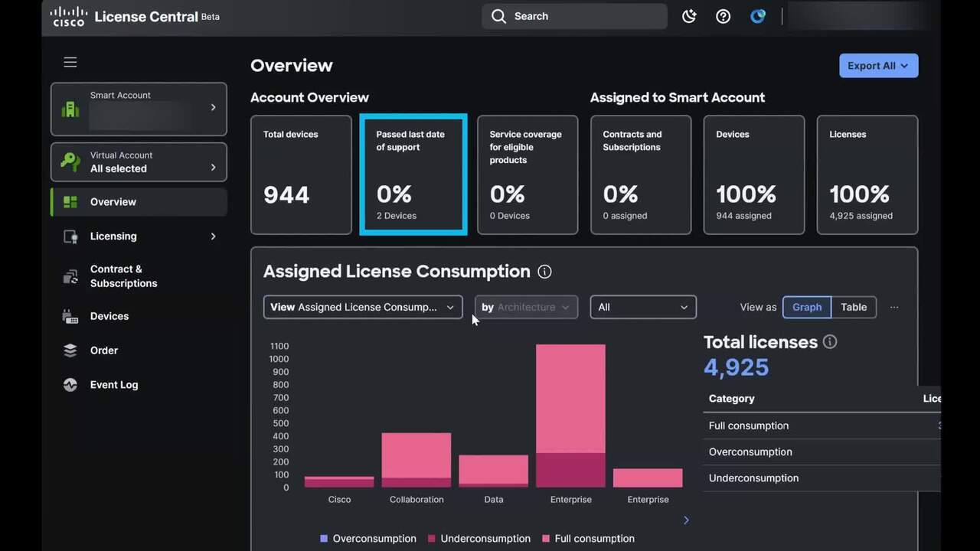Open the three-dots more options menu
The image size is (980, 551).
(x=894, y=307)
